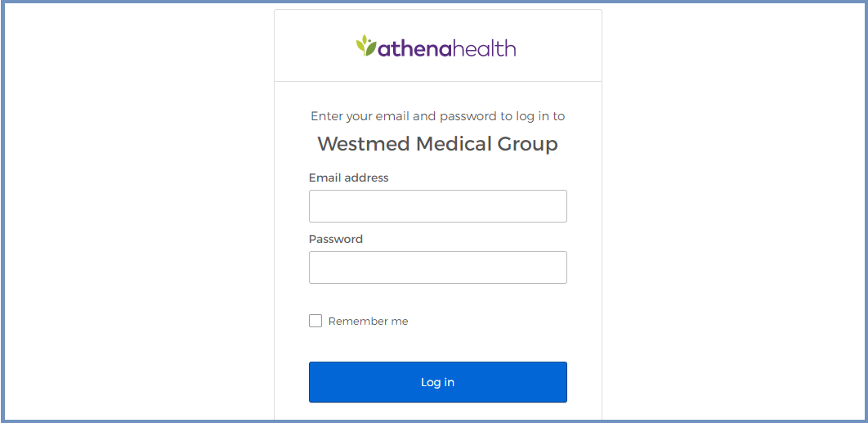Click the "Remember me" label text
The height and width of the screenshot is (423, 868).
pos(368,322)
